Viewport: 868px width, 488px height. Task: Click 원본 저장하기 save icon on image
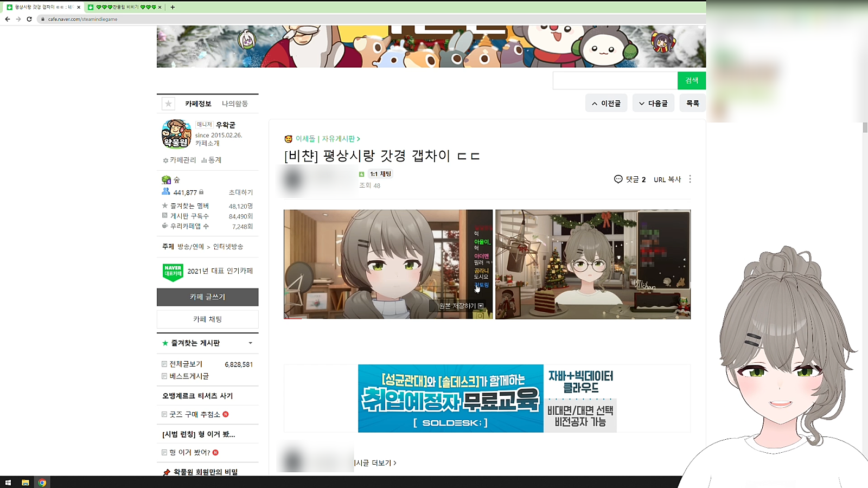point(481,306)
